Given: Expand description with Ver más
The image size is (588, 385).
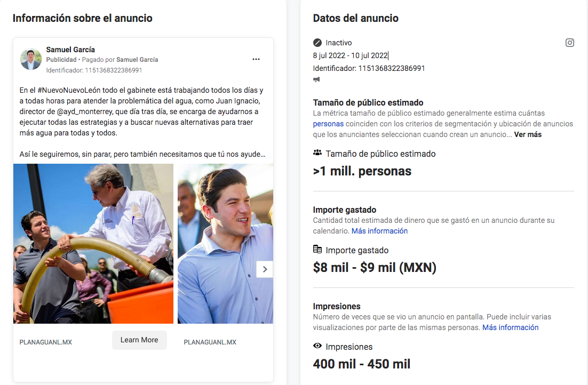Looking at the screenshot, I should point(528,134).
